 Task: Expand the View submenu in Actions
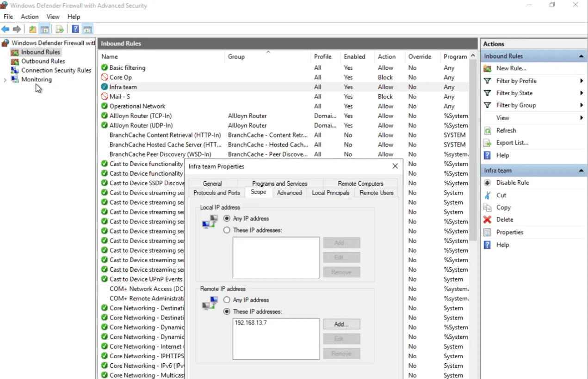coord(582,118)
